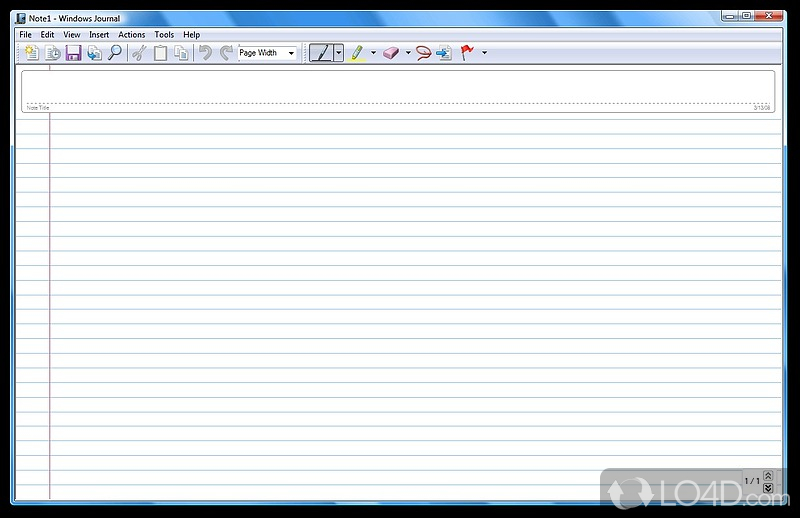Cut selection with scissors icon
This screenshot has height=518, width=800.
(x=139, y=53)
